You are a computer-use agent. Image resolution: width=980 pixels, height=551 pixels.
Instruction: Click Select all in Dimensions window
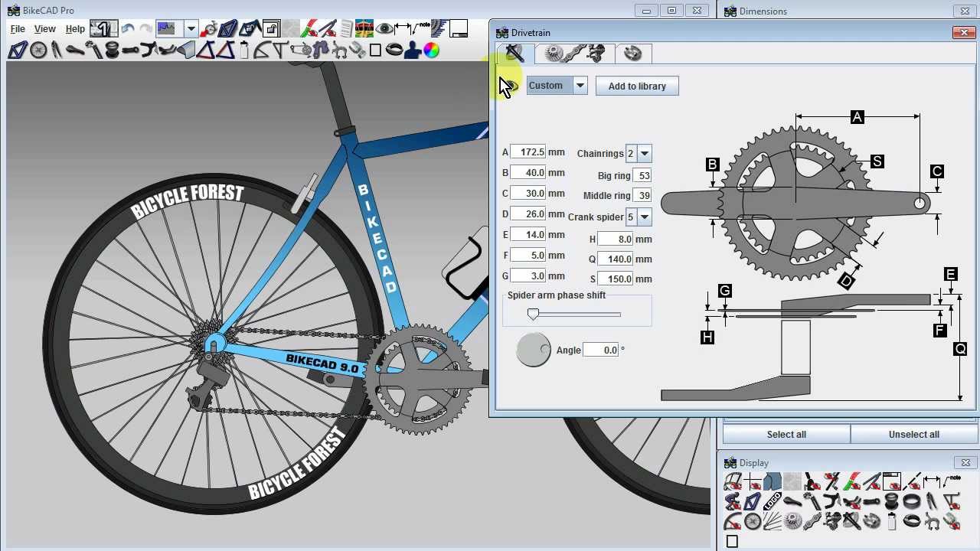pos(786,435)
